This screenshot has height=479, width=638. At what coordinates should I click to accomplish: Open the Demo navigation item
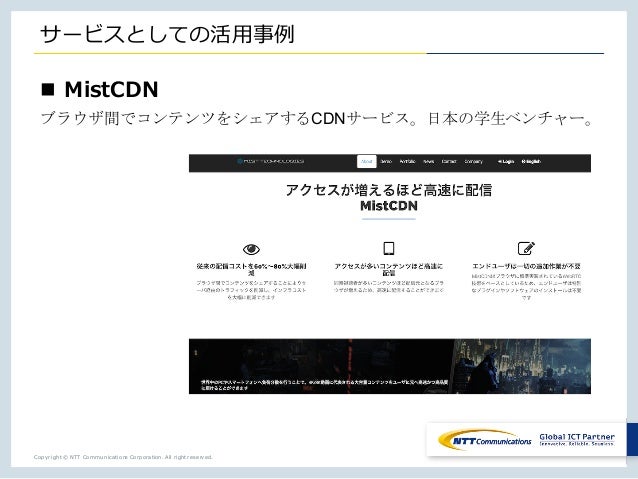(386, 162)
